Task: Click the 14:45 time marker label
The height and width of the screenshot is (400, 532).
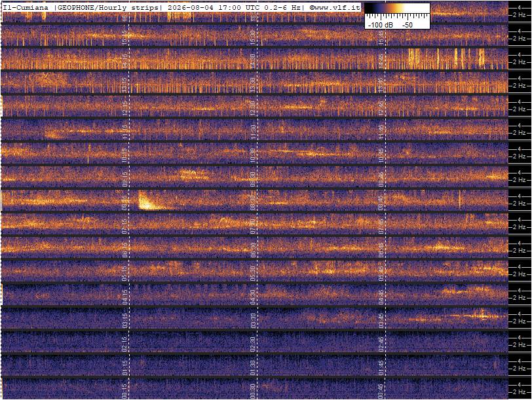Action: 381,61
